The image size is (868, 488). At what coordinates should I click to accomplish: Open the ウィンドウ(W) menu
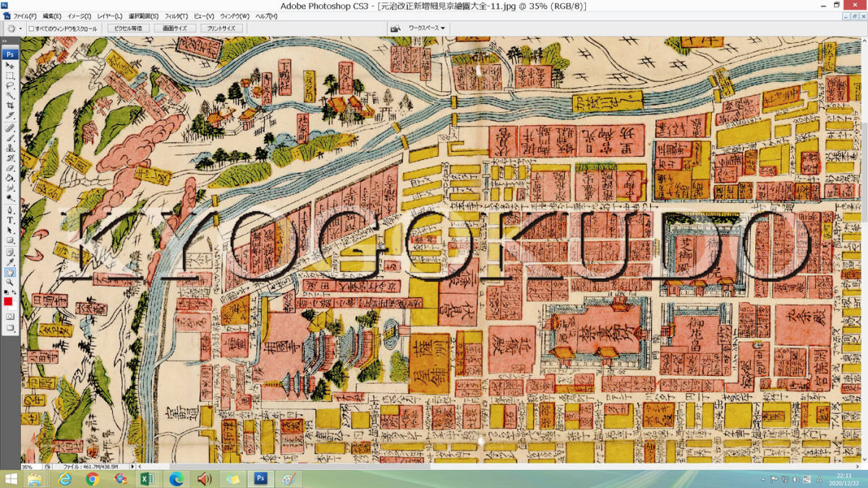(234, 16)
